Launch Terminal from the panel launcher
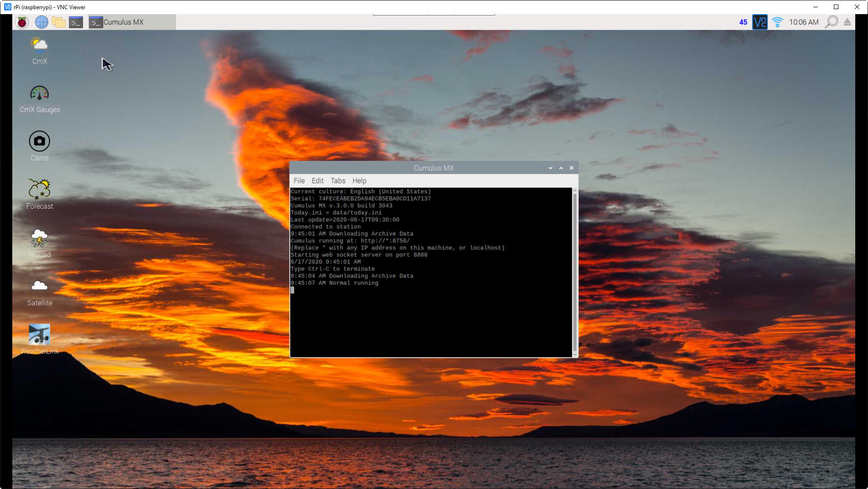 point(76,22)
